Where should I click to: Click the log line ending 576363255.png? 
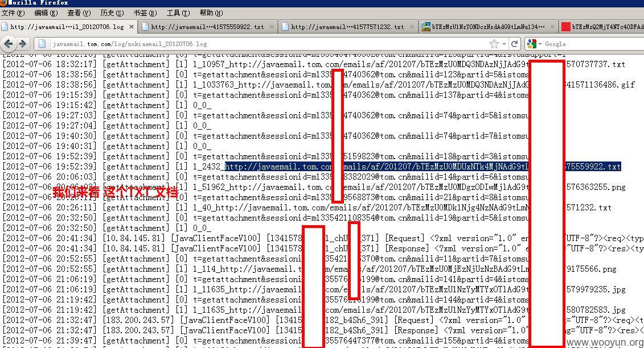point(314,187)
